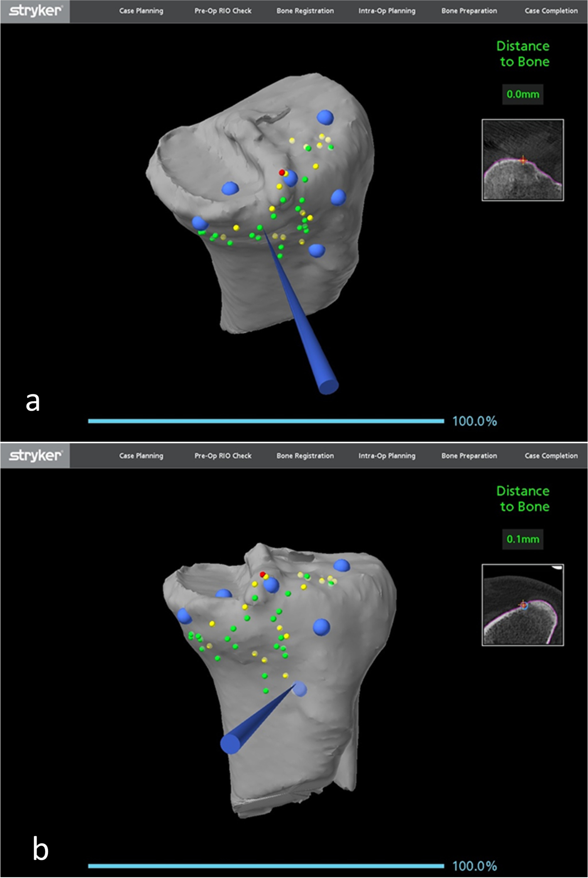588x878 pixels.
Task: Select Intra-Op Planning tab in panel b
Action: pos(387,456)
